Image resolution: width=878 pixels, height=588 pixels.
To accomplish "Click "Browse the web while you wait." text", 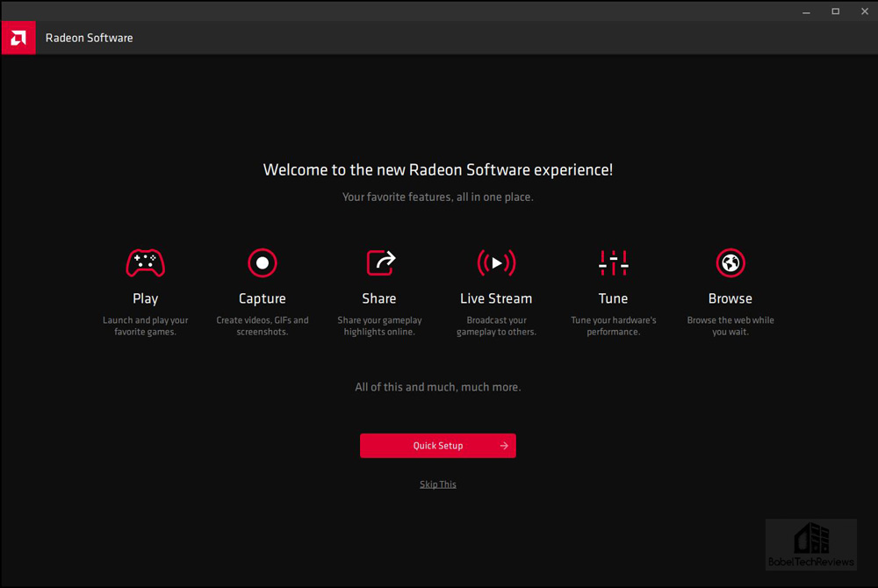I will pos(730,326).
